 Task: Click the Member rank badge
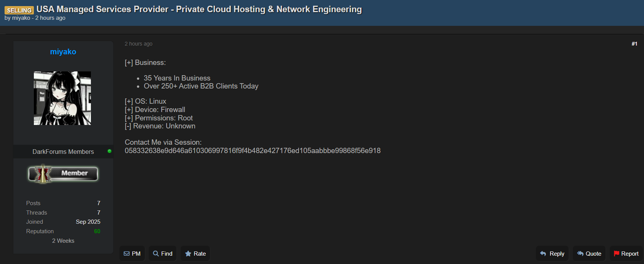[63, 174]
